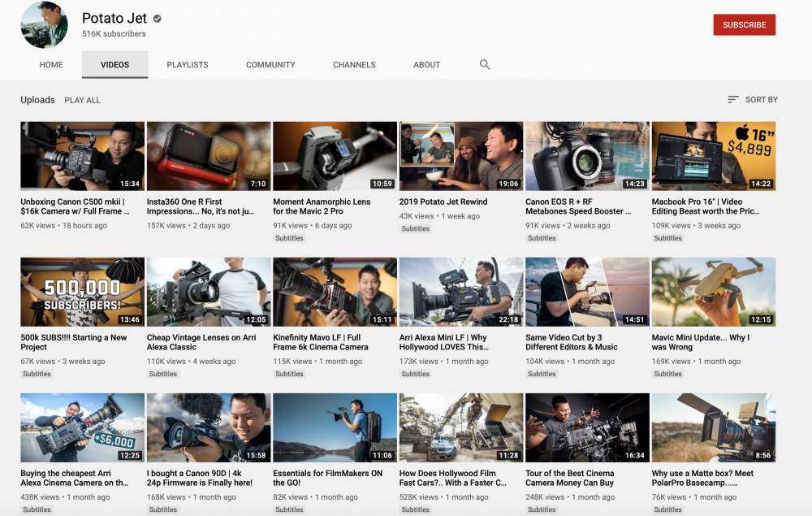This screenshot has height=516, width=812.
Task: Select the Channels tab
Action: 354,65
